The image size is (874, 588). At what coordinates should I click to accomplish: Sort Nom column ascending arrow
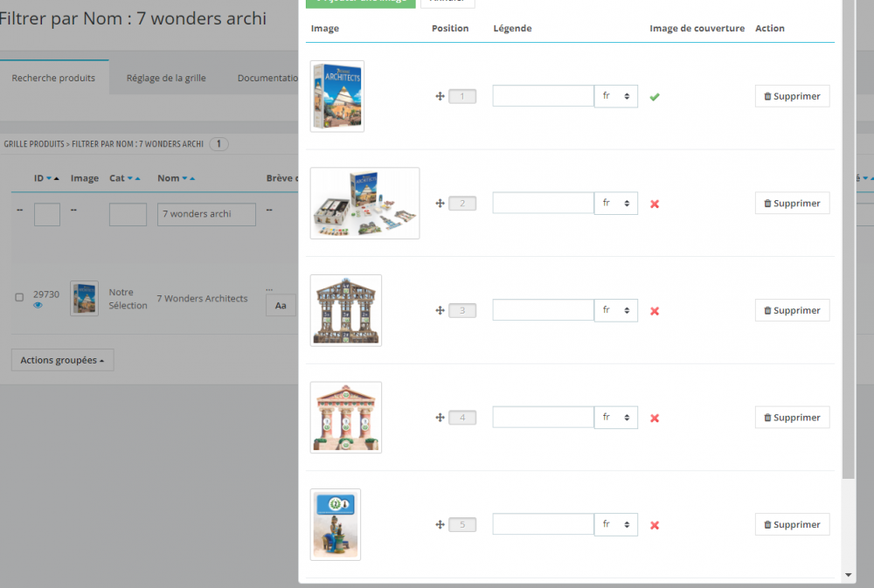[x=192, y=178]
